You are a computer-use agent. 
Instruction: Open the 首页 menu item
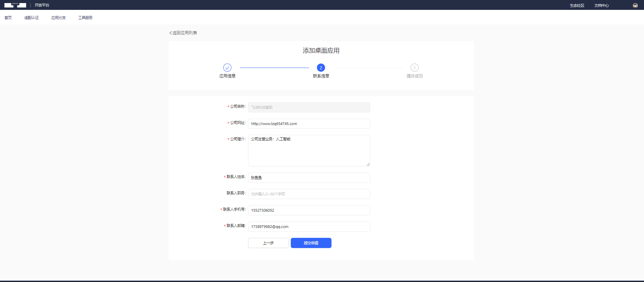pos(8,18)
